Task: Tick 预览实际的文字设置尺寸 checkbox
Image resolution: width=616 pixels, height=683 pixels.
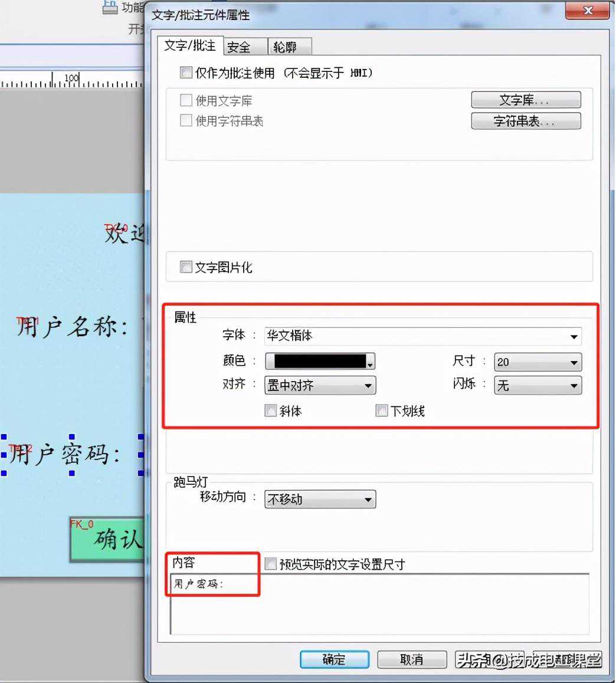Action: click(271, 564)
